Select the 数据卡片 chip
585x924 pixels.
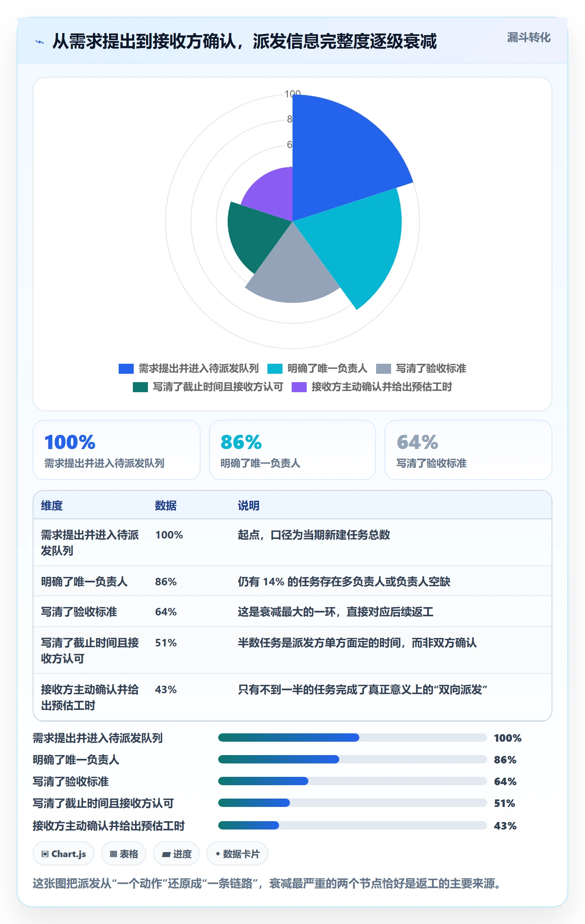point(237,854)
